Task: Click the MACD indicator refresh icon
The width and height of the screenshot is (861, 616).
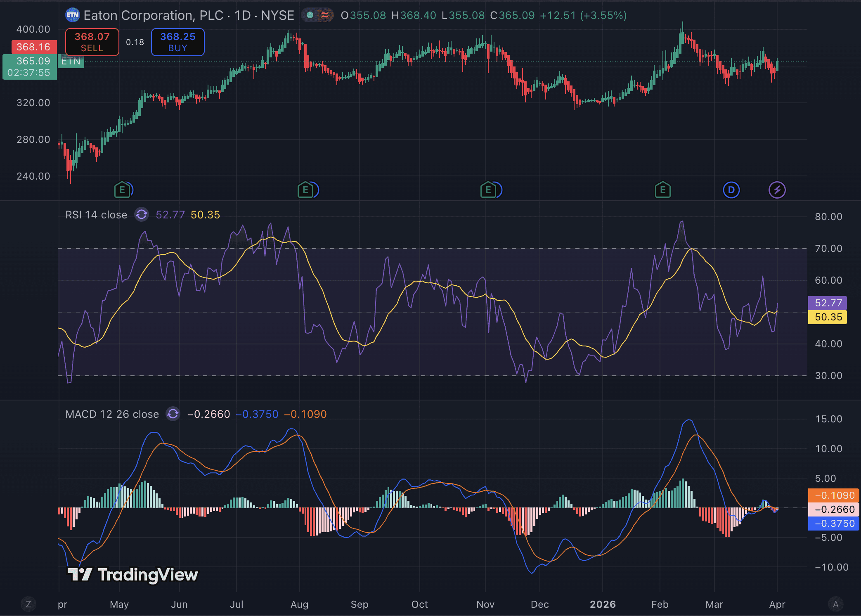Action: click(x=173, y=414)
